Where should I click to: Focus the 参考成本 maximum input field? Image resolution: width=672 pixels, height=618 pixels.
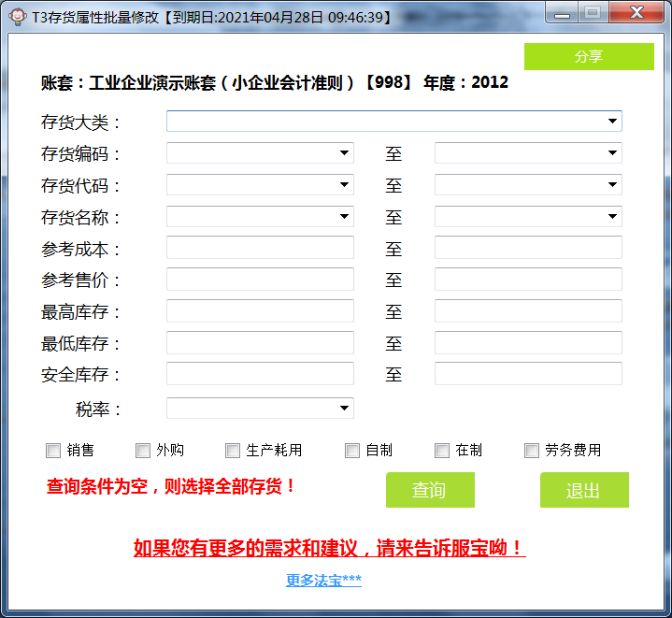pyautogui.click(x=528, y=247)
